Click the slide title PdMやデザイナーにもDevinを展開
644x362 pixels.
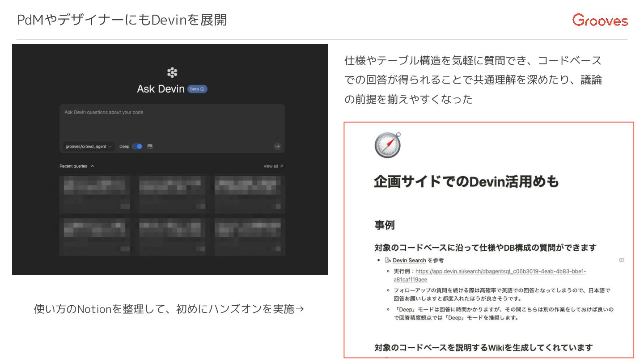click(122, 20)
